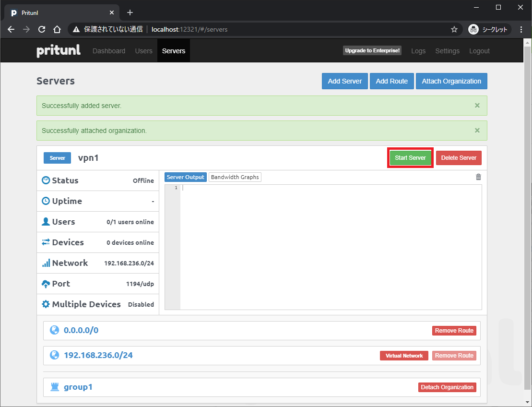Screen dimensions: 532x407
Task: Click the '192.168.236.0/24' network value in the stats panel
Action: pos(129,263)
